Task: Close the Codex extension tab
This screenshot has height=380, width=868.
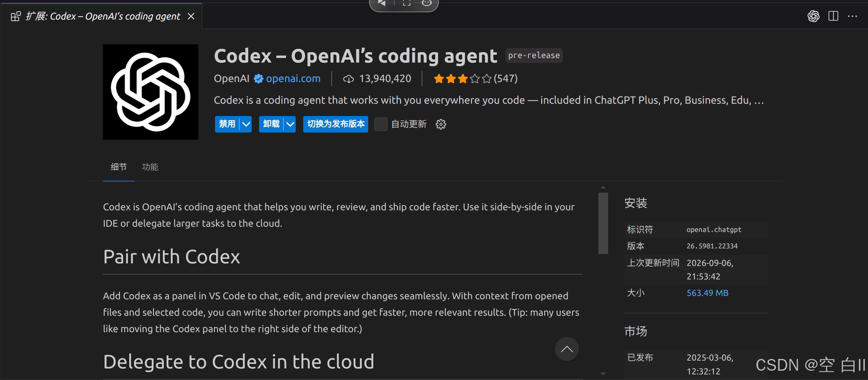Action: coord(191,16)
